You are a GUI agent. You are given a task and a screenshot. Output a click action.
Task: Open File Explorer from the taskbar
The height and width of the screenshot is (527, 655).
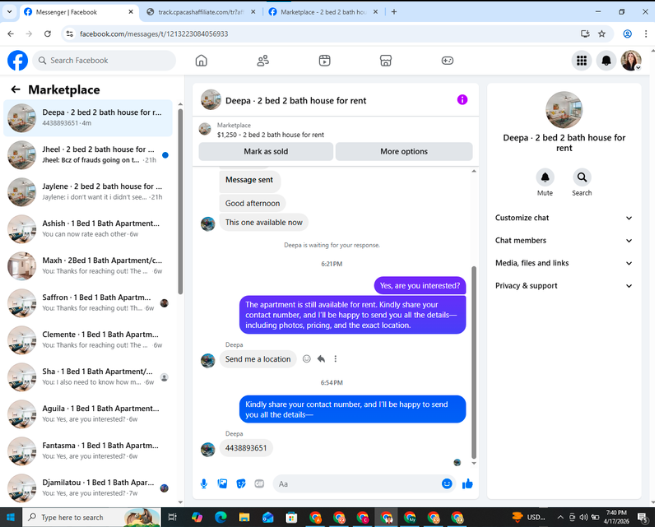(244, 517)
